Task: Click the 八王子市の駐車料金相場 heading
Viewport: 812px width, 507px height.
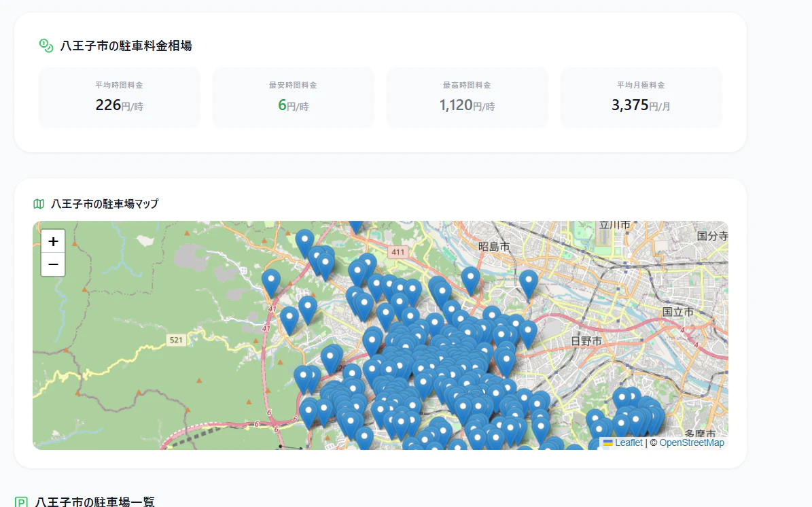Action: (126, 46)
